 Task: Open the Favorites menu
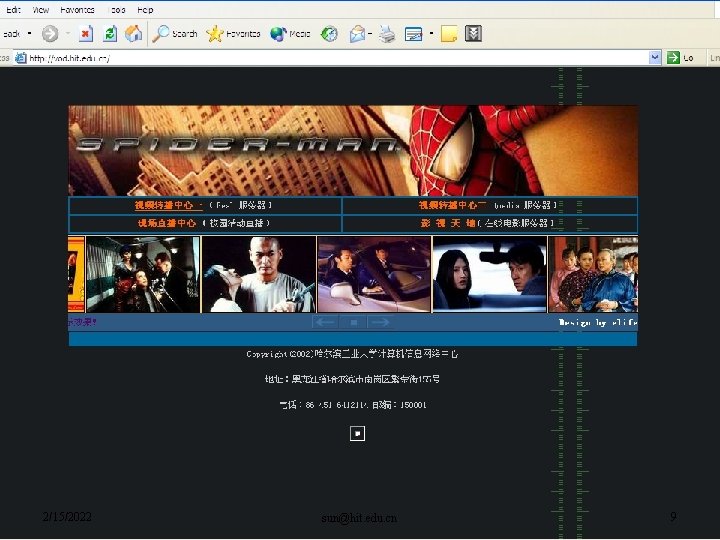(x=77, y=10)
